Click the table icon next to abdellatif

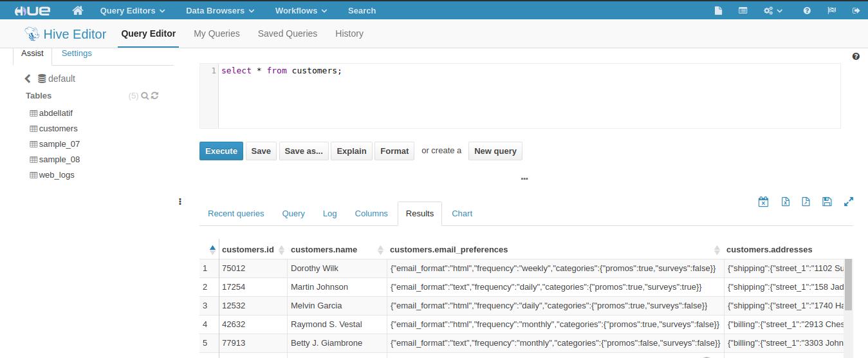pos(33,113)
